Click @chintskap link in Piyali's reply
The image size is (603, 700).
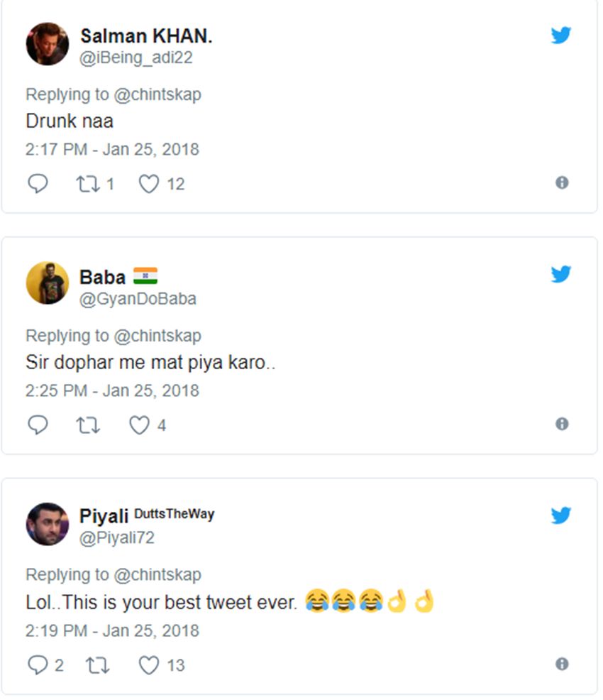tap(157, 574)
